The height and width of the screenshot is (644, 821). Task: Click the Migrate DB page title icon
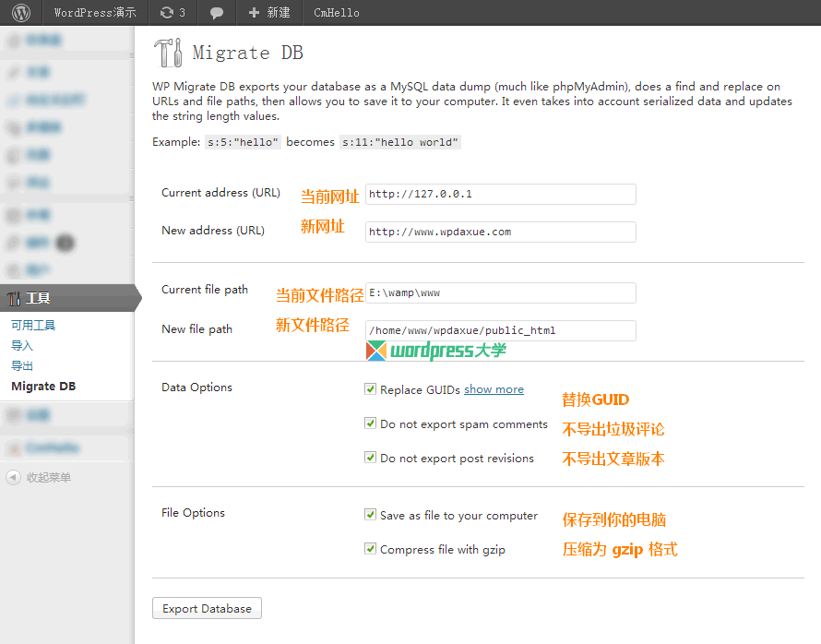tap(168, 53)
